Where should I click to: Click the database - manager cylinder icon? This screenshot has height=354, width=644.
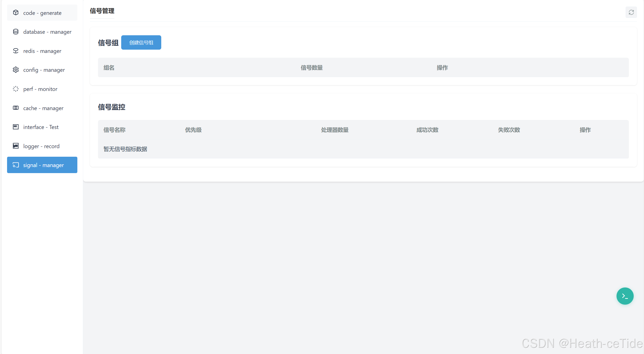(x=16, y=32)
